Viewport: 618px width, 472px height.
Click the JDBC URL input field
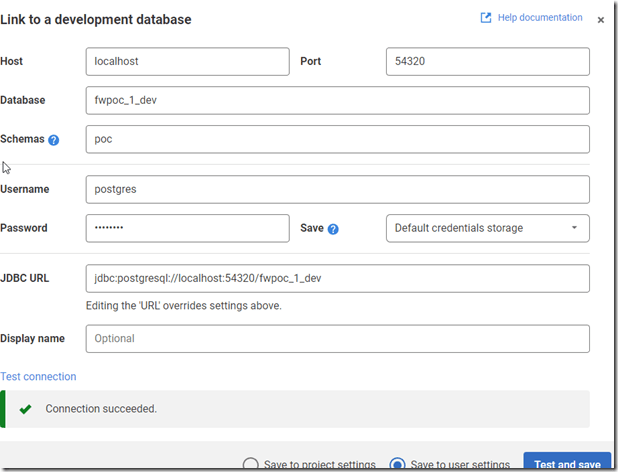tap(337, 278)
